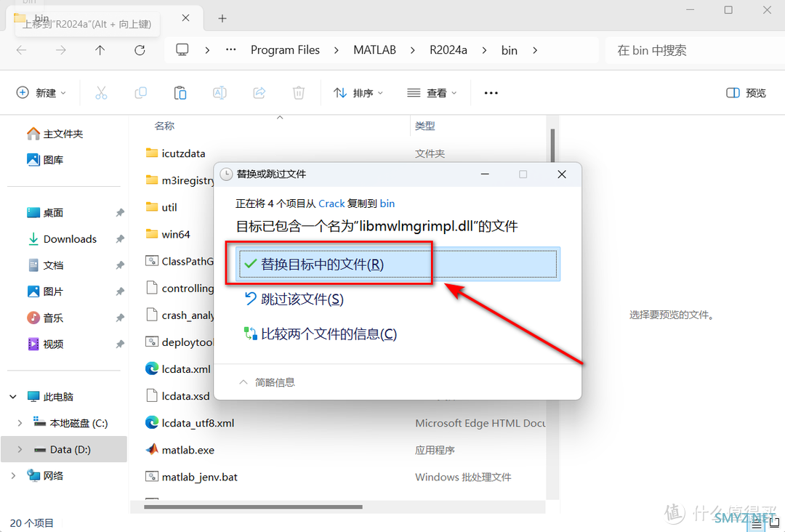Collapse the 此电脑 tree node
This screenshot has width=785, height=532.
click(x=13, y=397)
